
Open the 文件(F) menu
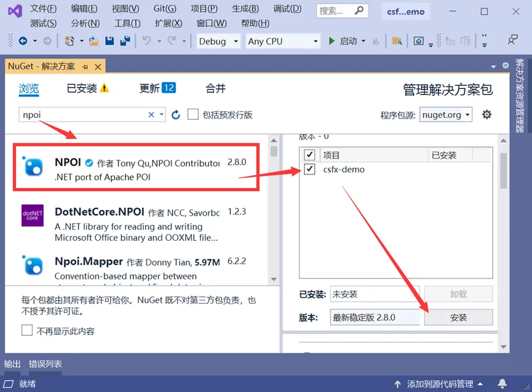(43, 9)
